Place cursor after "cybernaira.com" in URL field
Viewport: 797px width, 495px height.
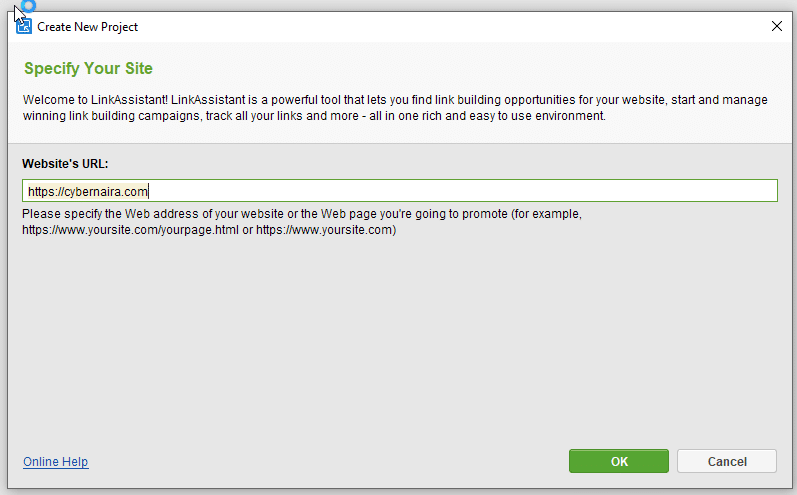pyautogui.click(x=148, y=191)
